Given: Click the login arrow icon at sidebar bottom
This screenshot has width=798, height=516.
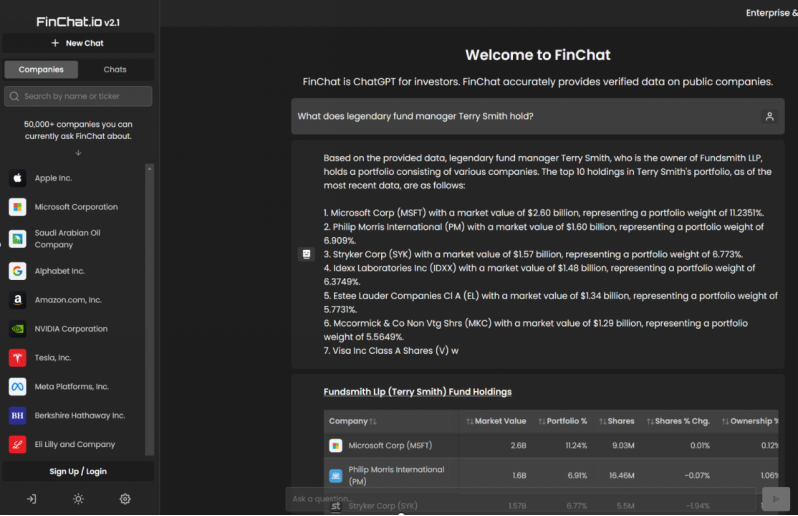Looking at the screenshot, I should 32,499.
